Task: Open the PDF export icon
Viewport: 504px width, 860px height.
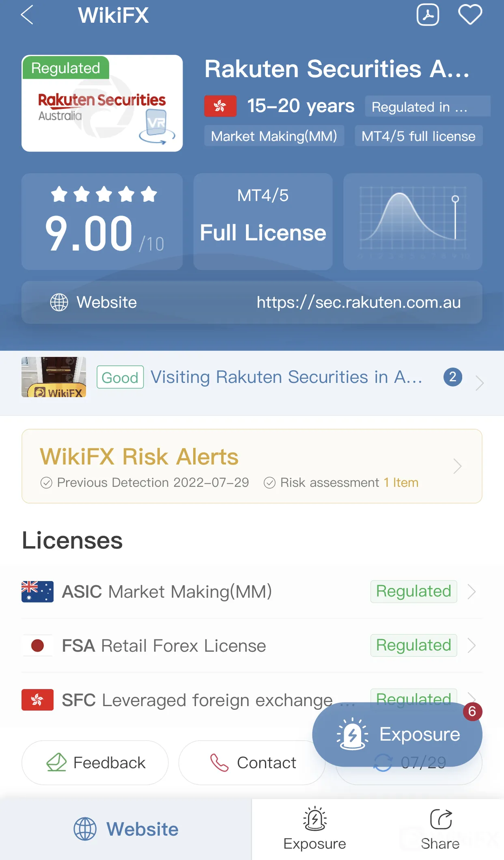Action: [428, 15]
